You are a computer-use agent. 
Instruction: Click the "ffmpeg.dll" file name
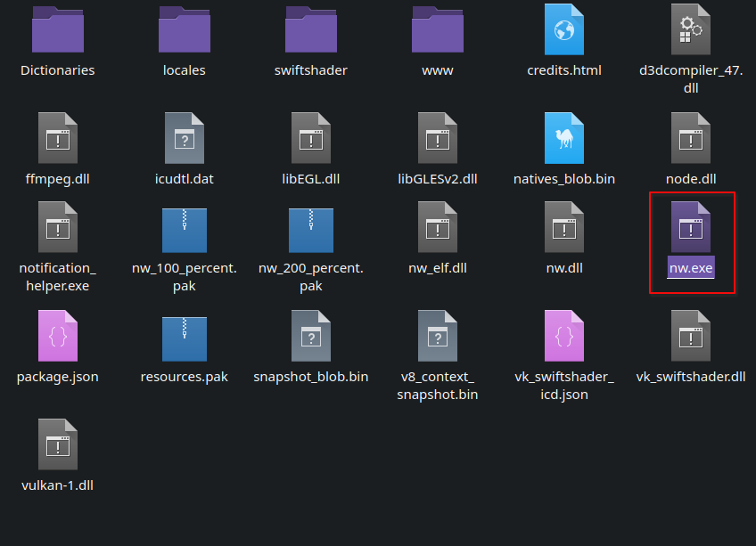pos(58,179)
